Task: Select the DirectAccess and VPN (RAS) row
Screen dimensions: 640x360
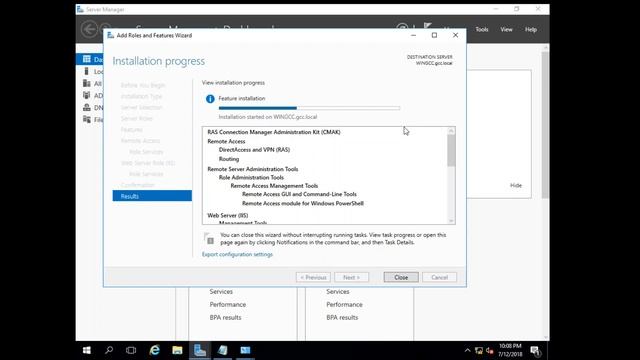Action: [254, 150]
